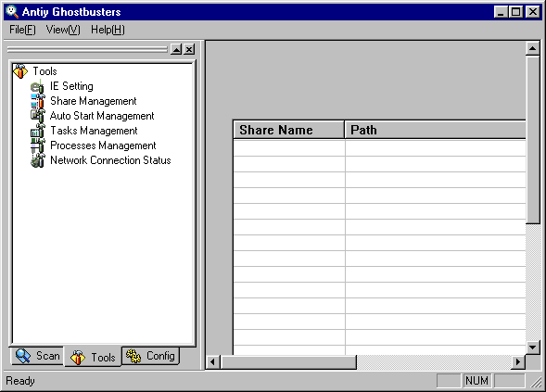The image size is (546, 392).
Task: Expand the docked panel with up-arrow button
Action: (176, 49)
